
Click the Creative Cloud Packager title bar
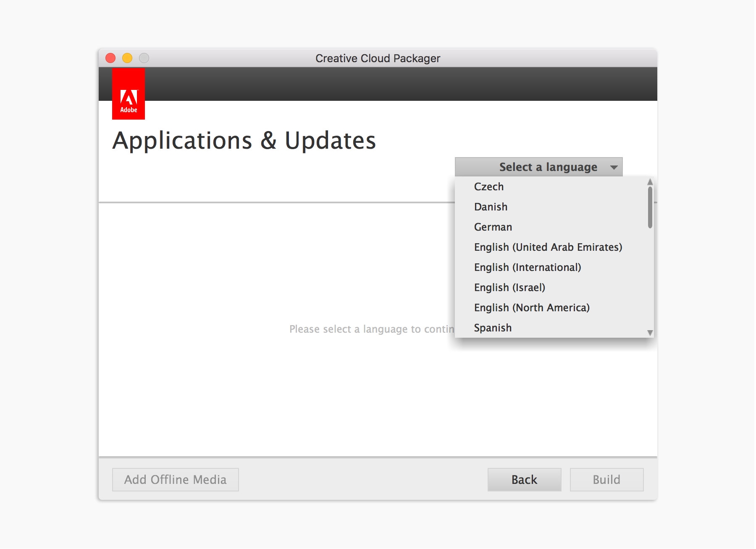(378, 58)
